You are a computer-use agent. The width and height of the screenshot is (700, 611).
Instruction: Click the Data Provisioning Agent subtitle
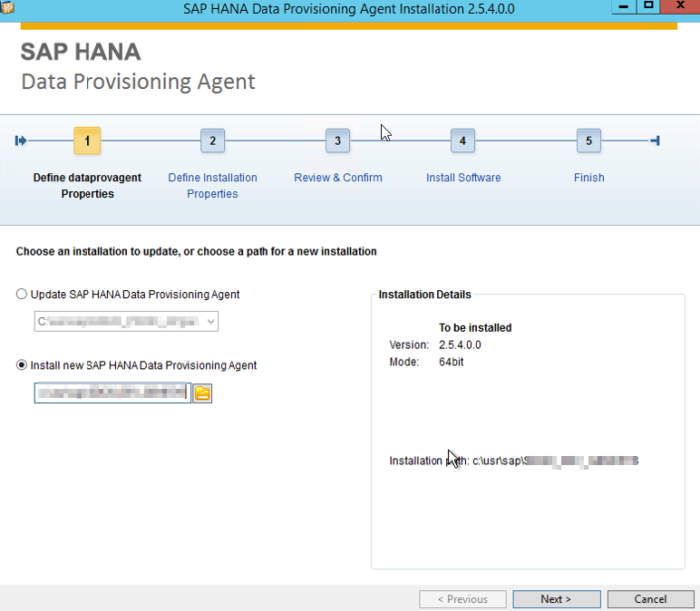point(138,82)
